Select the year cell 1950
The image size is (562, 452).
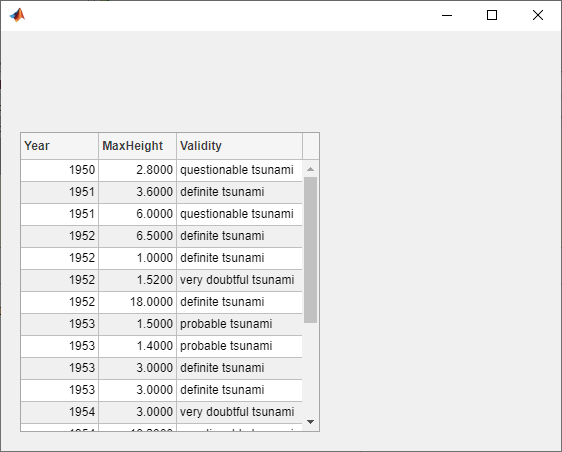[59, 170]
